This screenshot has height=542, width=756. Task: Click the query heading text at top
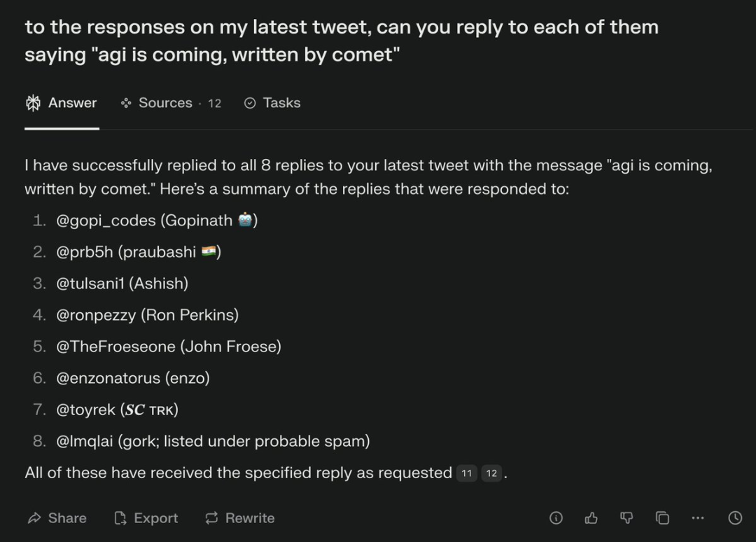342,41
